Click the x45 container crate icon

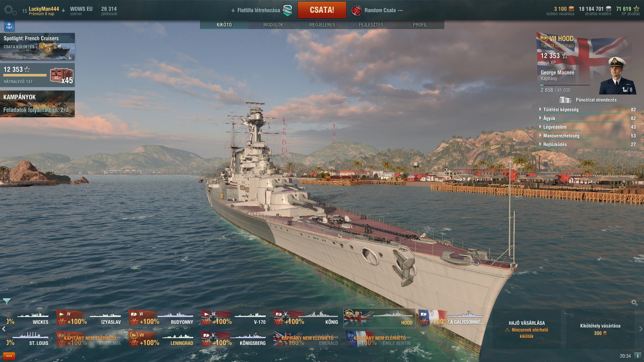62,75
